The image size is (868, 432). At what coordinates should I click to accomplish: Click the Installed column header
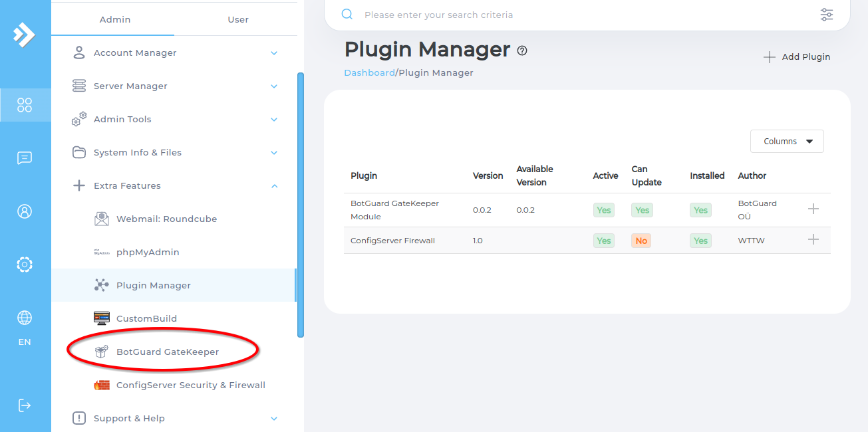pyautogui.click(x=707, y=175)
